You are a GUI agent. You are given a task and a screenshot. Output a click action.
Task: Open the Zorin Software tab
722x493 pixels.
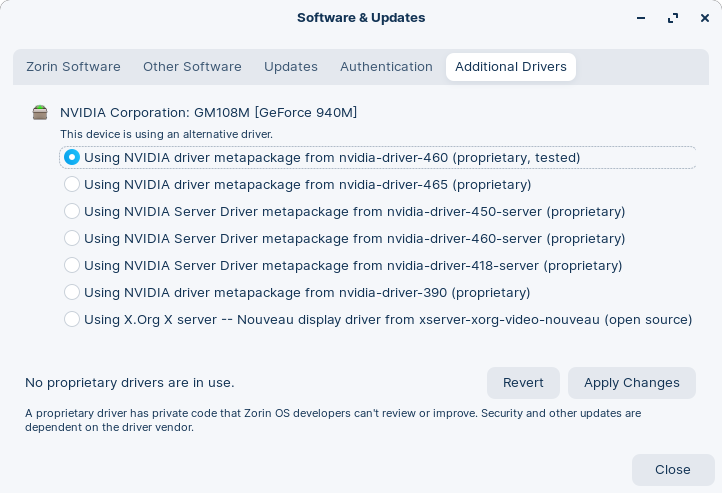pyautogui.click(x=73, y=67)
